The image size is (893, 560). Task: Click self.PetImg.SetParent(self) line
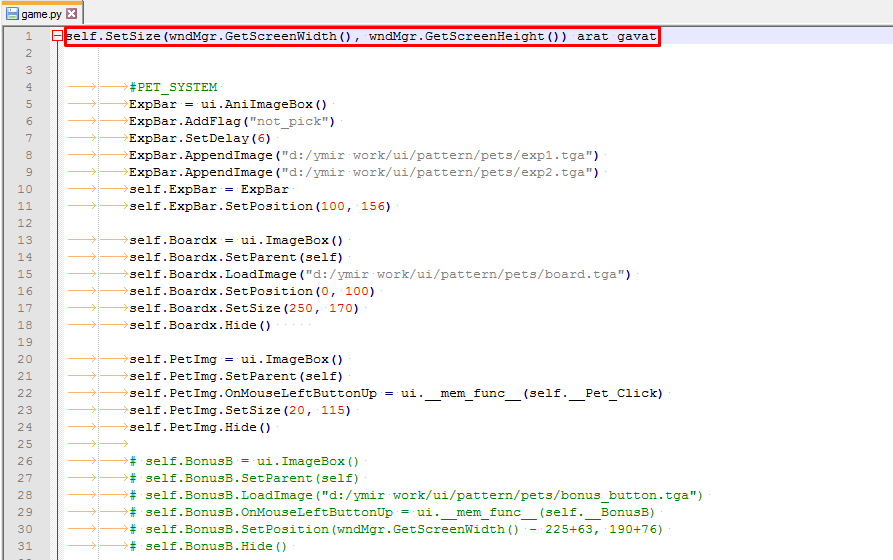[236, 377]
